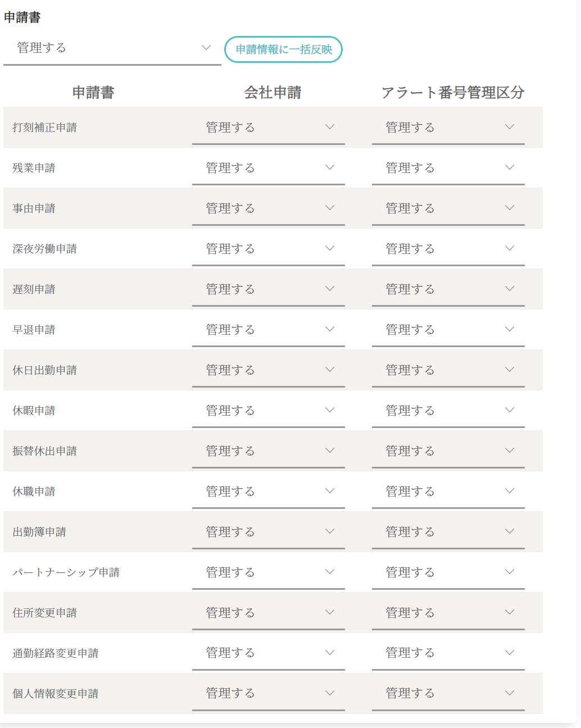Open 会社申請 dropdown for 打刻補正申請
Screen dimensions: 581x728
point(269,128)
